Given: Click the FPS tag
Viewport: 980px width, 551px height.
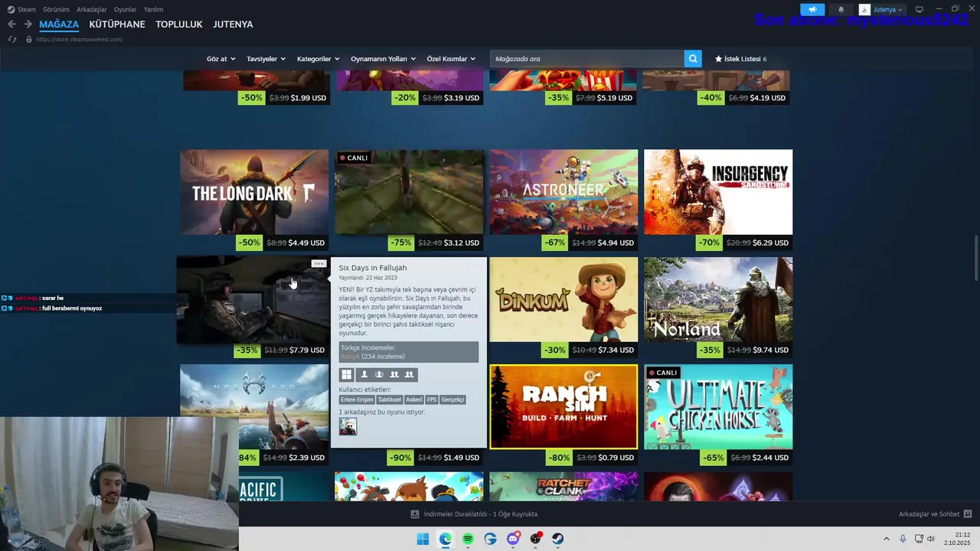Looking at the screenshot, I should point(432,399).
